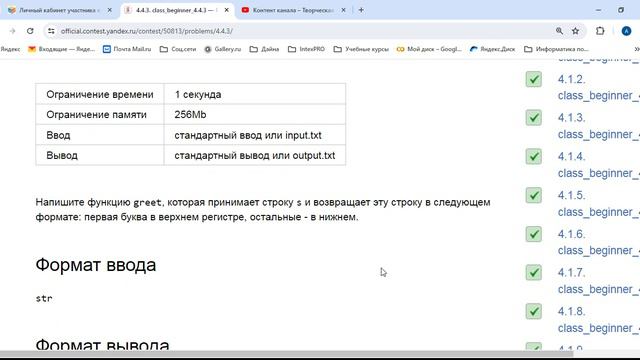Open site information icon in address bar
The width and height of the screenshot is (640, 360).
point(51,31)
